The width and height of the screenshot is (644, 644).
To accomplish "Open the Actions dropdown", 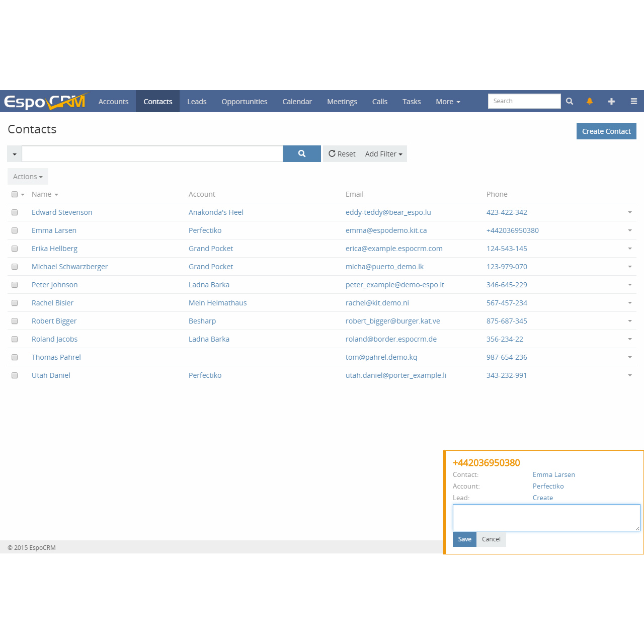I will click(x=28, y=177).
